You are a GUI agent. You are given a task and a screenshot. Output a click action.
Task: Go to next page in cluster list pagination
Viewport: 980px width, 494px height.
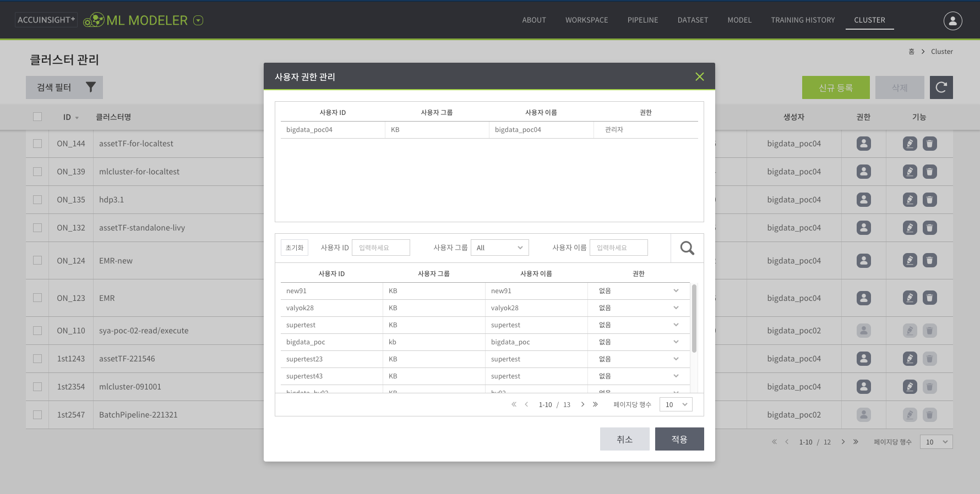(x=843, y=442)
